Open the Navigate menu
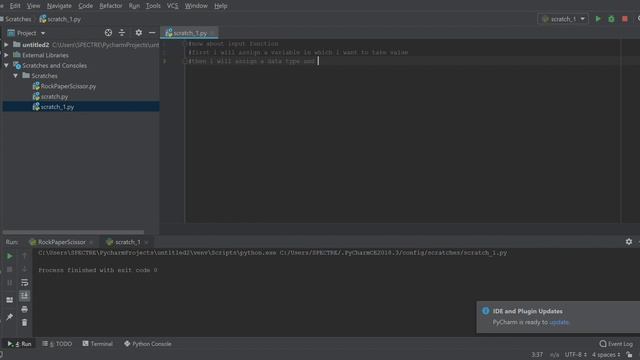Screen dimensions: 640x360 59,6
